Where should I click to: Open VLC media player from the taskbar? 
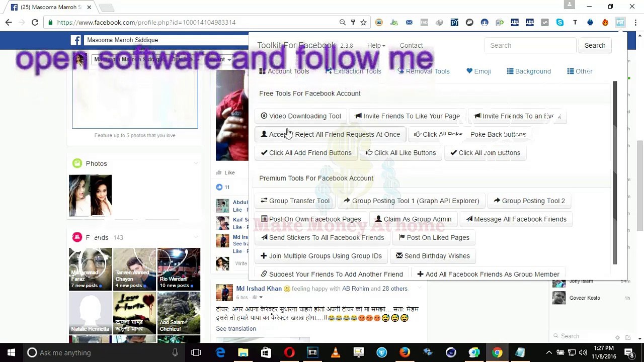click(336, 352)
